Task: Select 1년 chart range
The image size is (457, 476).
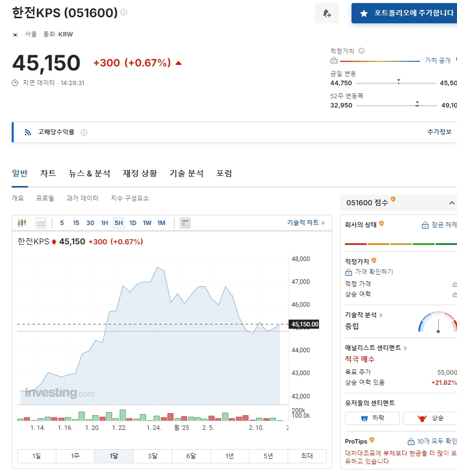Action: coord(230,456)
